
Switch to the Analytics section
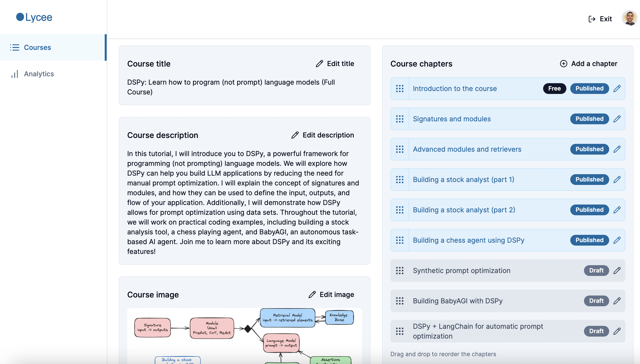39,74
